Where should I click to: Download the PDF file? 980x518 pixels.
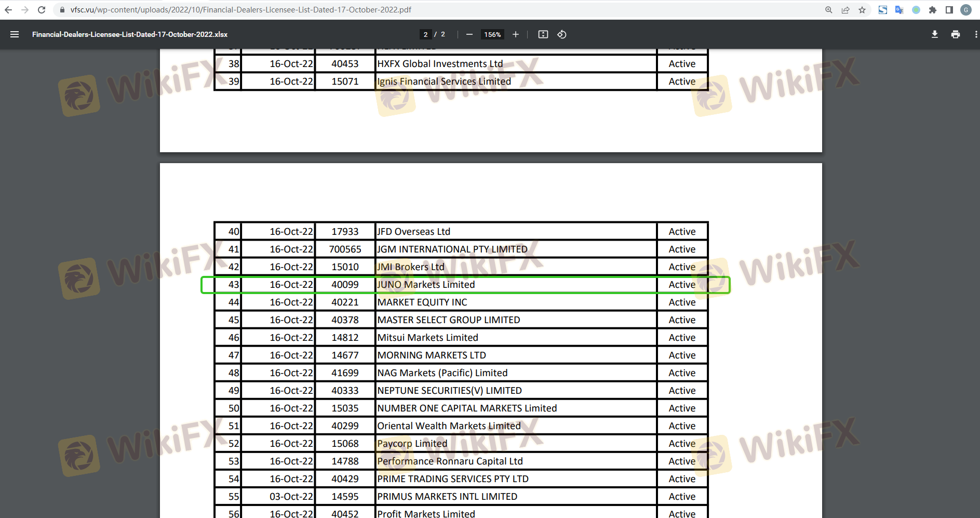[x=935, y=34]
